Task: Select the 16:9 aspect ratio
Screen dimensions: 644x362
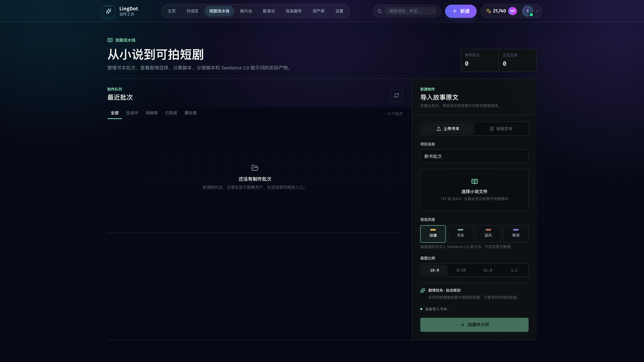Action: 434,270
